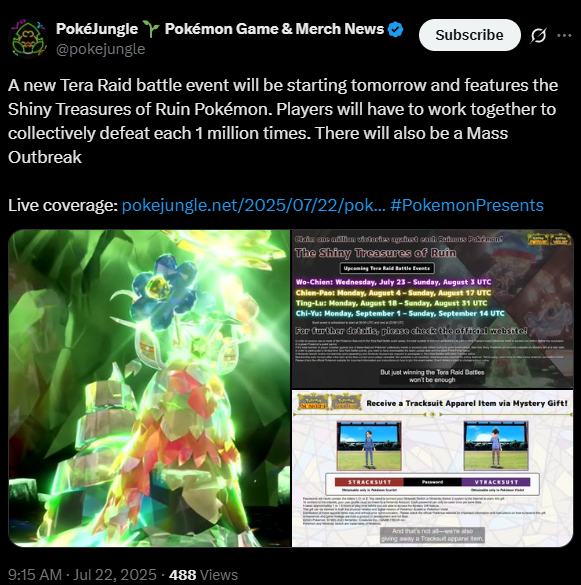Open the Tracksuit Mystery Gift image
This screenshot has width=581, height=585.
[x=432, y=469]
